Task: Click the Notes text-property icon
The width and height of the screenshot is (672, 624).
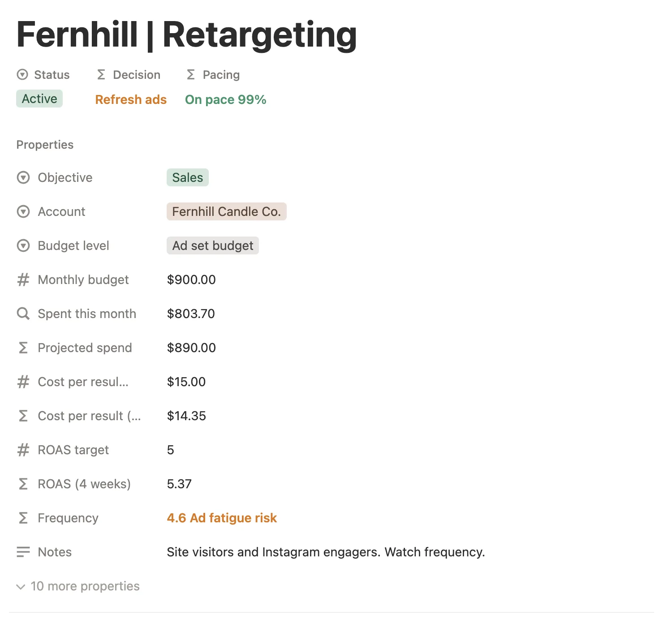Action: tap(23, 552)
